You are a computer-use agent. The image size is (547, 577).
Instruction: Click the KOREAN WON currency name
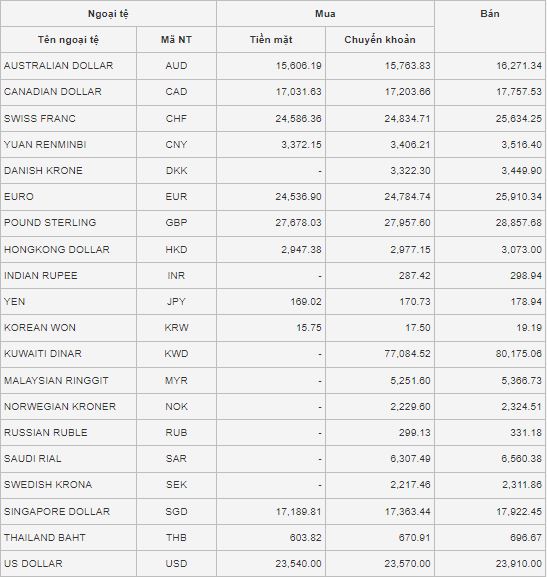[40, 328]
